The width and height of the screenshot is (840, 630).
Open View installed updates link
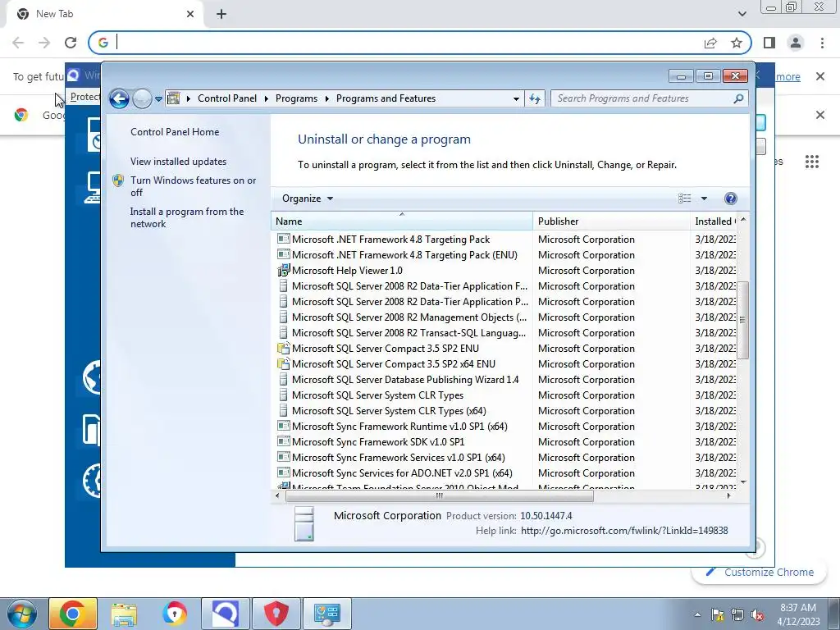coord(178,162)
